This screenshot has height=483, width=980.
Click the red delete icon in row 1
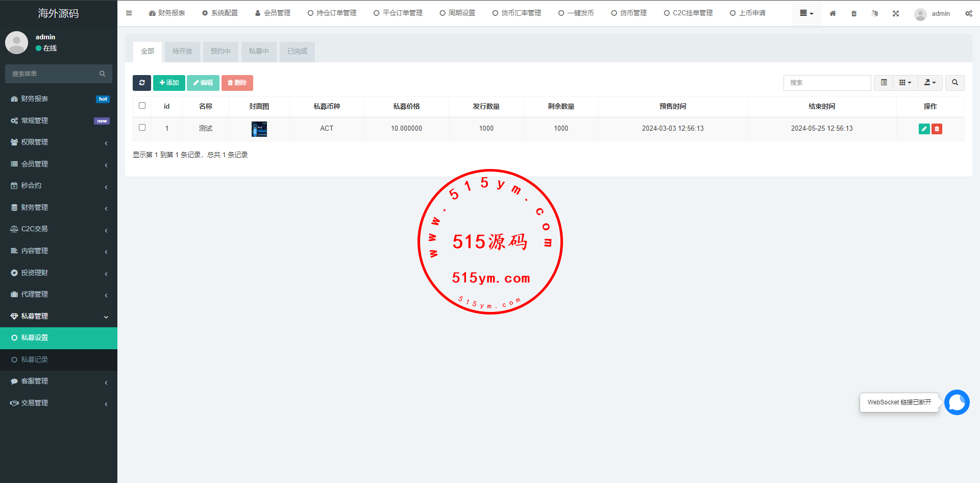[x=937, y=129]
